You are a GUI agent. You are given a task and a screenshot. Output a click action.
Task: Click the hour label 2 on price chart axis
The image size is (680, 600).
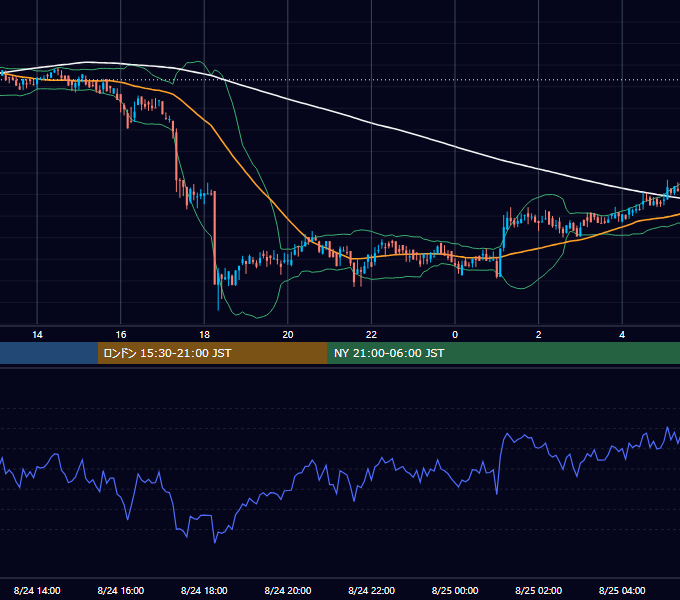click(539, 335)
